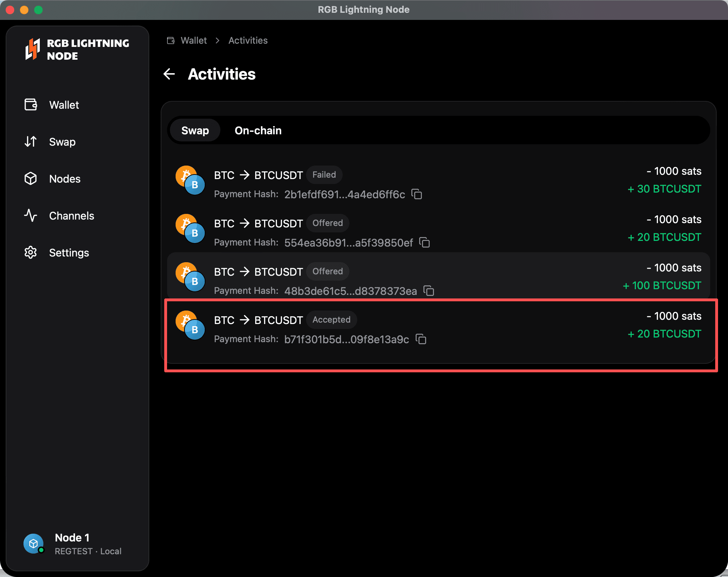Click the Failed status badge
The width and height of the screenshot is (728, 577).
[324, 175]
